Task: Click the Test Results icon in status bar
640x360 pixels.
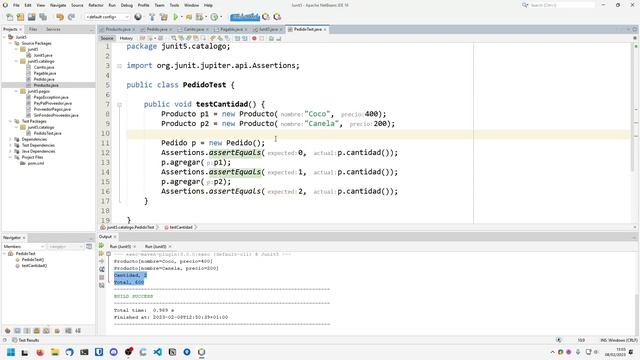Action: click(14, 340)
